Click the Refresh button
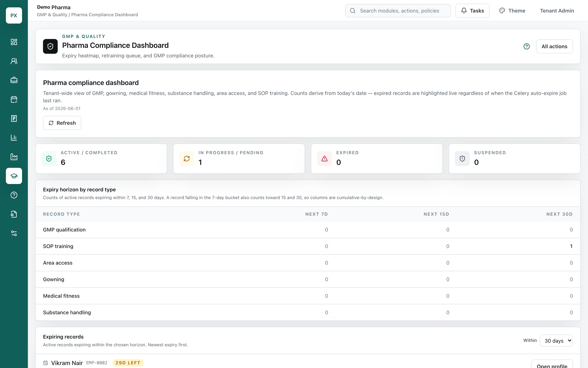 [x=62, y=123]
